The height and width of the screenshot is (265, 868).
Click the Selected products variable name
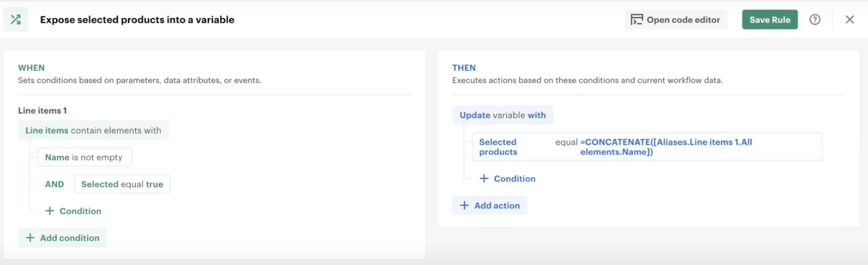498,147
